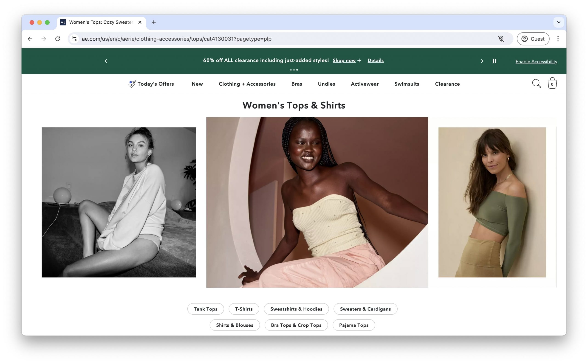Open the Details link in banner
The width and height of the screenshot is (588, 364).
pos(376,60)
